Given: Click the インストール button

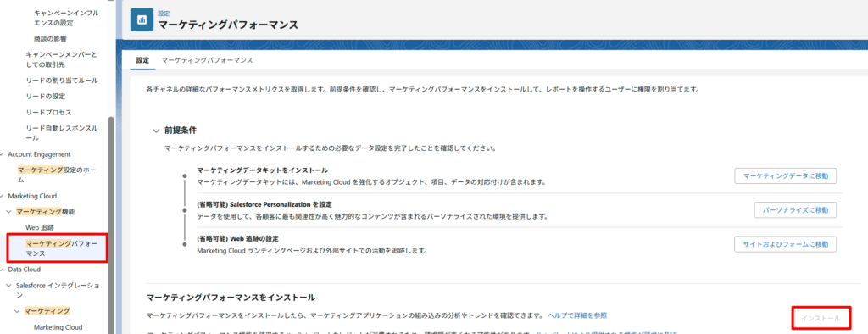Looking at the screenshot, I should coord(821,319).
